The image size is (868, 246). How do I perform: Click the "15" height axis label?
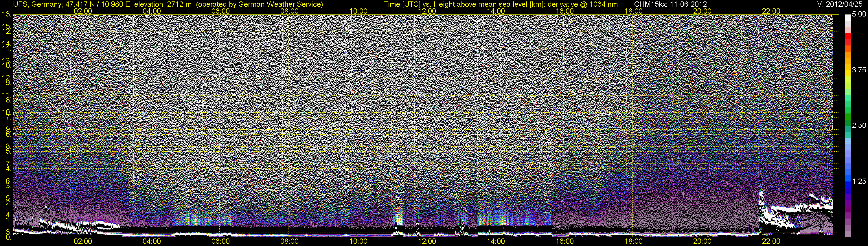click(x=6, y=27)
